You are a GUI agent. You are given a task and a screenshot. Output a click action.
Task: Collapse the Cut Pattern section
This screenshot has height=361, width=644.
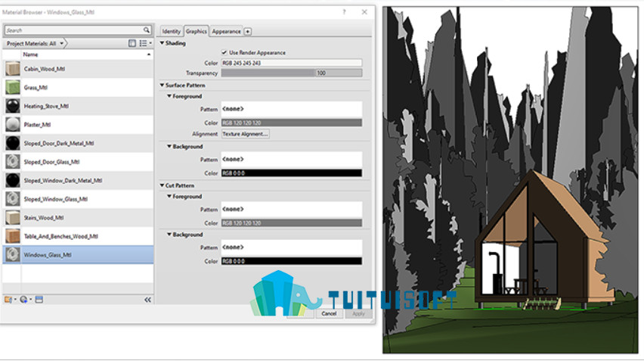coord(163,185)
